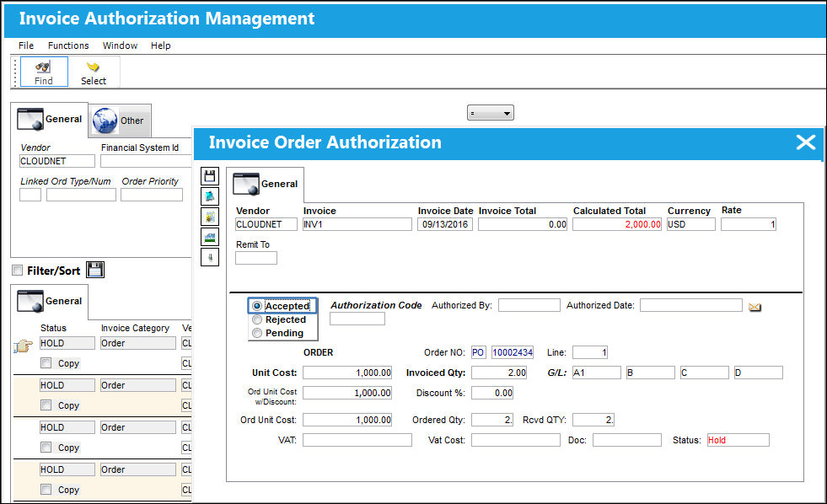This screenshot has height=504, width=827.
Task: Click the Order Priority field
Action: tap(152, 195)
